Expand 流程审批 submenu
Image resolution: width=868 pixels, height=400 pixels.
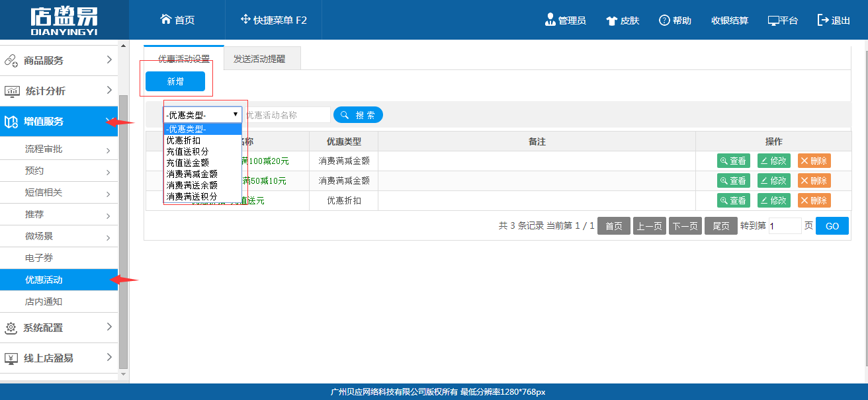[x=59, y=149]
